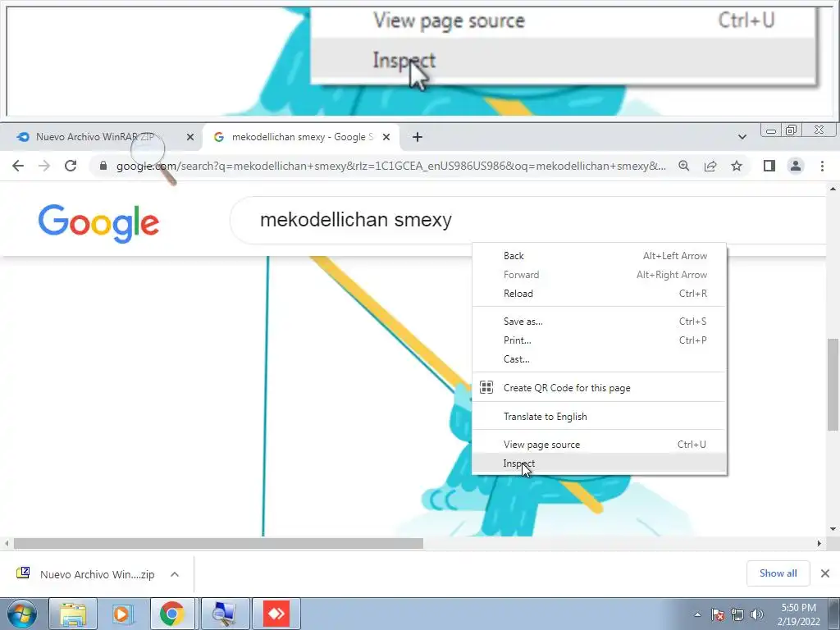Click the Magnifier lens circle icon
840x630 pixels.
coord(148,150)
